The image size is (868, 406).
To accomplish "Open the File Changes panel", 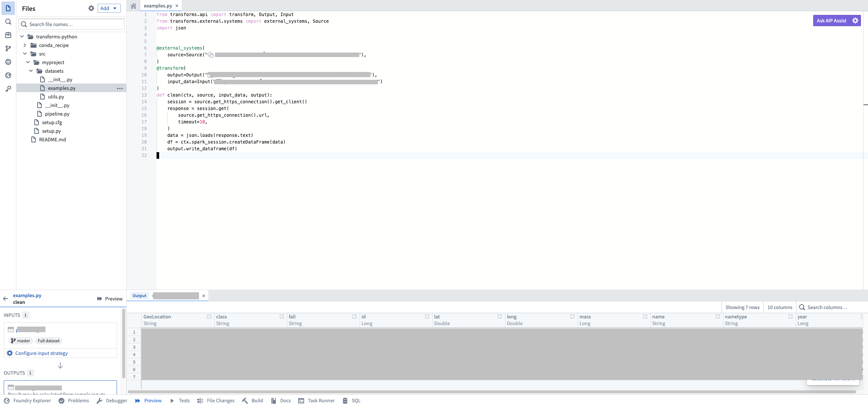I will pyautogui.click(x=216, y=400).
